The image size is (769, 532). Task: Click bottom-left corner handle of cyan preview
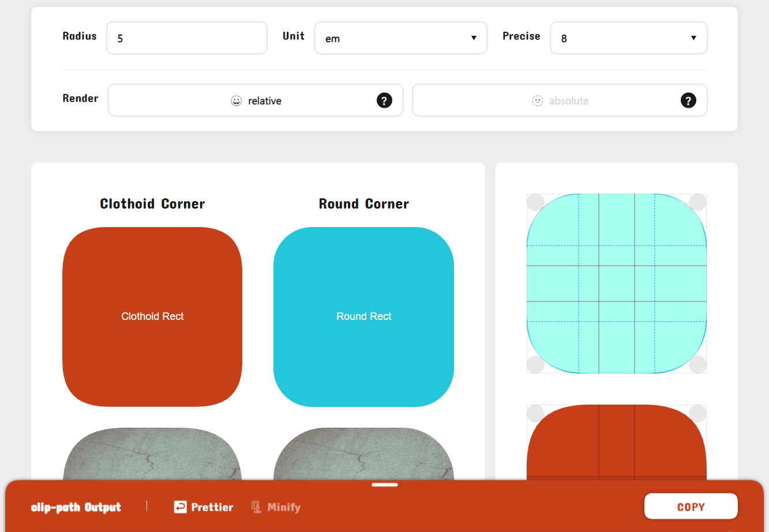pyautogui.click(x=535, y=364)
